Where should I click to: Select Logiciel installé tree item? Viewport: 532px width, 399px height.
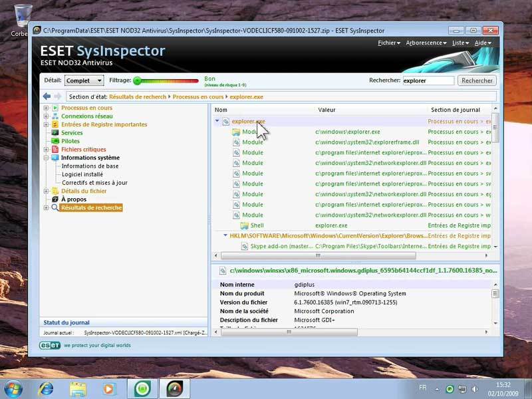tap(82, 174)
